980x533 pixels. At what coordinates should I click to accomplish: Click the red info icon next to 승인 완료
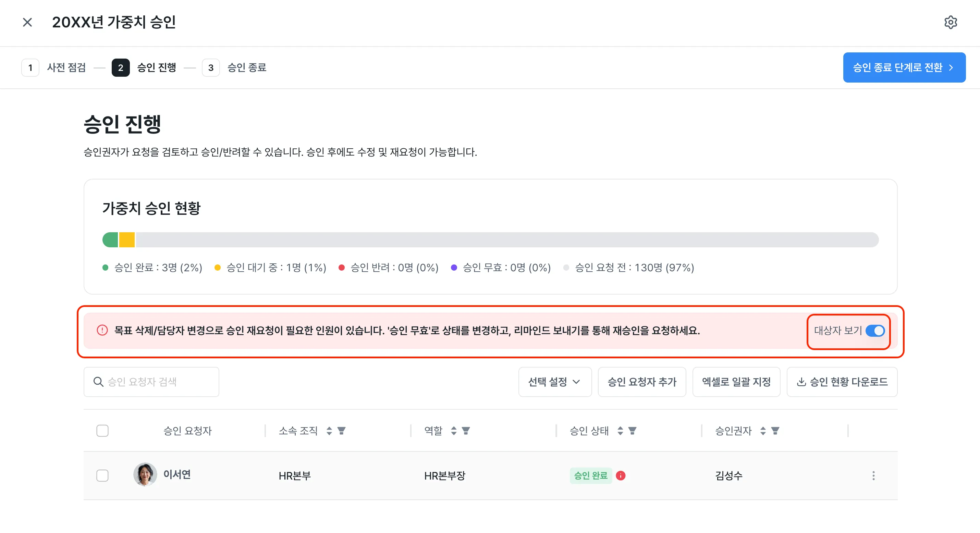621,475
